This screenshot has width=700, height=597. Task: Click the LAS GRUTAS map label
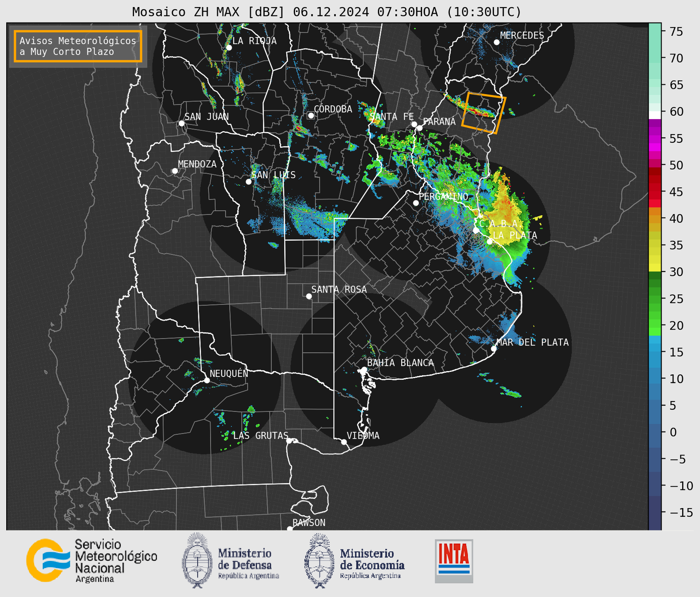(261, 436)
